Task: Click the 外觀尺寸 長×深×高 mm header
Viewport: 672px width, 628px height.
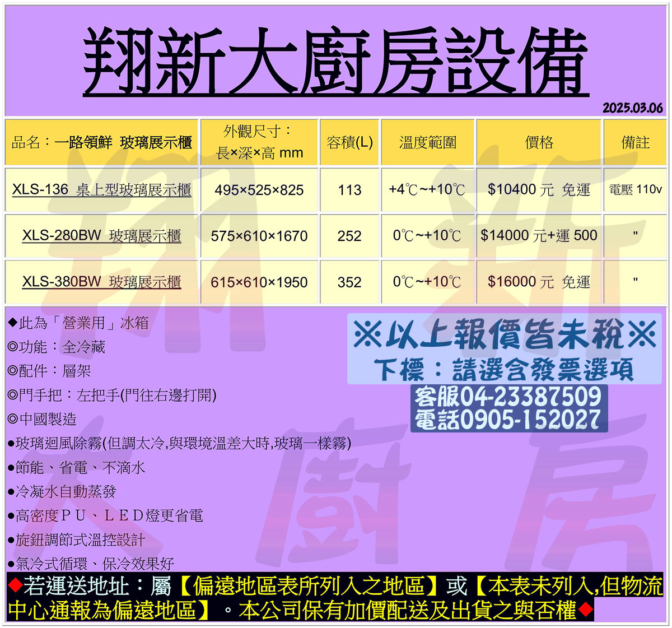Action: 259,142
